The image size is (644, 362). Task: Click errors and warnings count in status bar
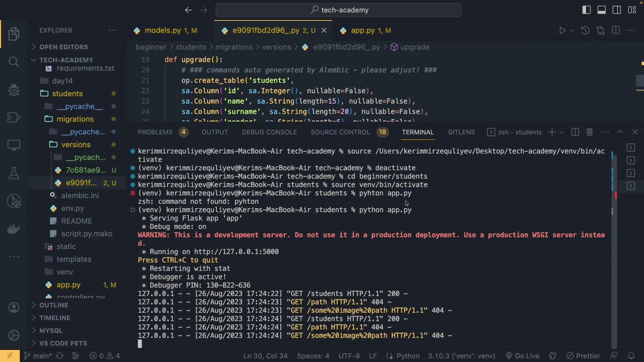click(105, 355)
